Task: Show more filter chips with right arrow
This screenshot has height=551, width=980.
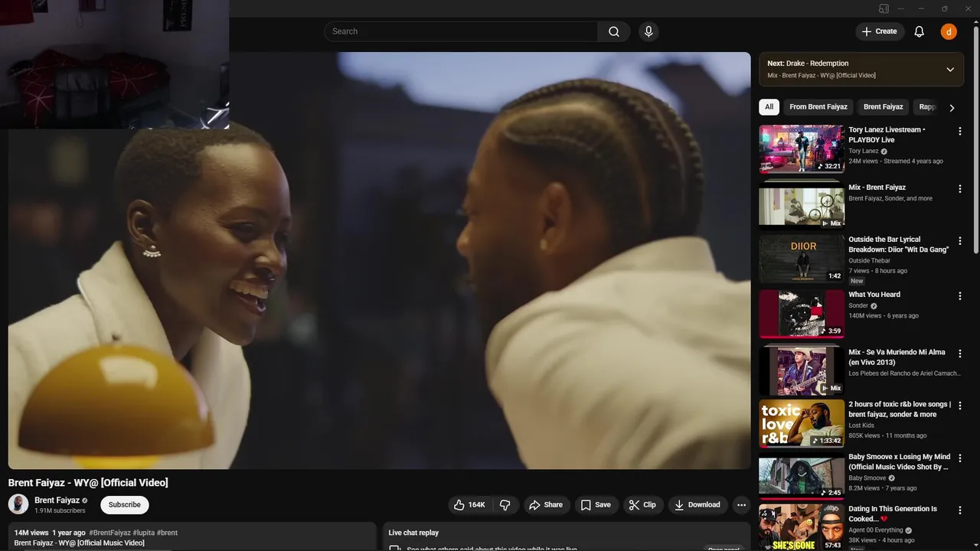Action: click(x=952, y=107)
